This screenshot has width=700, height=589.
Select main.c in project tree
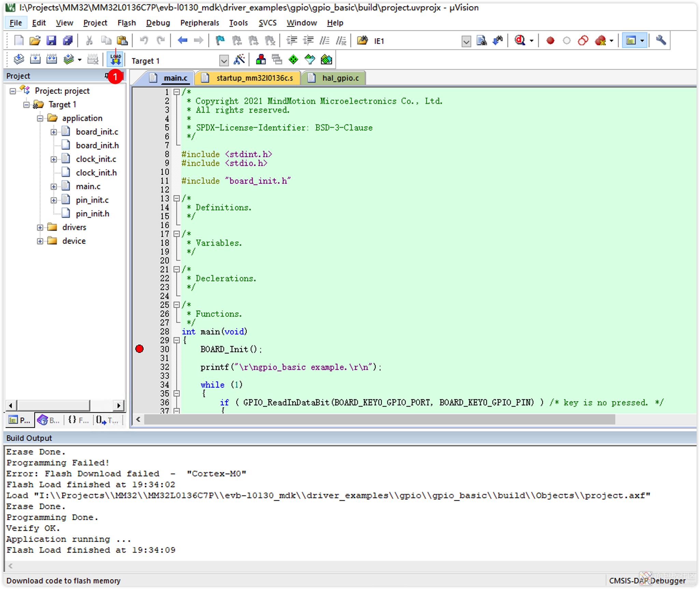(x=88, y=186)
